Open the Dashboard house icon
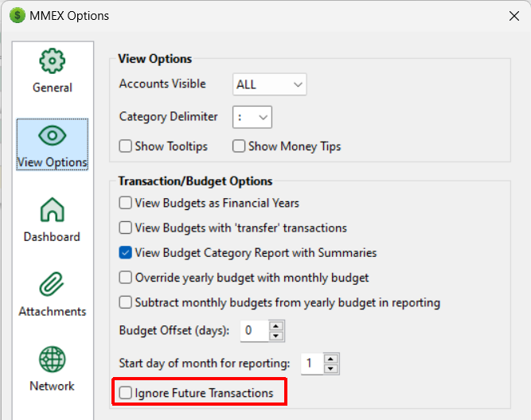Screen dimensions: 531x420 point(52,211)
